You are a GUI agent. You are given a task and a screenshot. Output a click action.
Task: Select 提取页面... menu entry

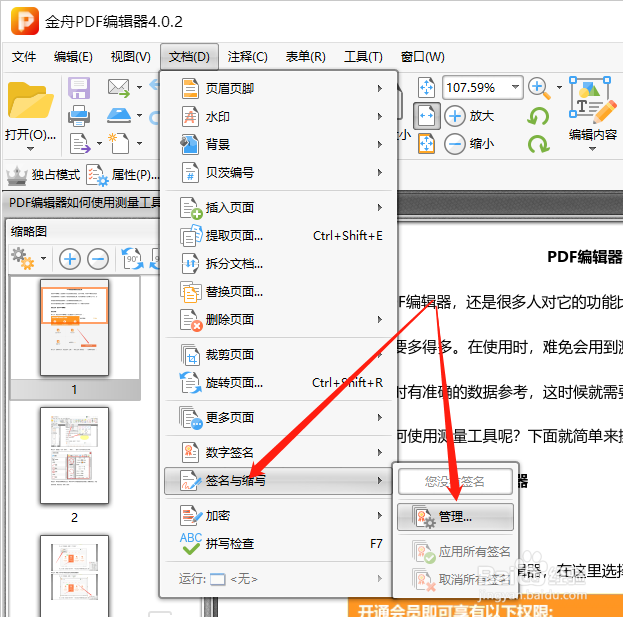point(278,236)
